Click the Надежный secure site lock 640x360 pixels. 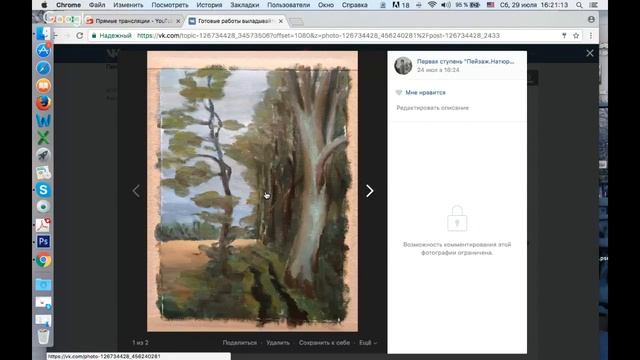coord(111,36)
